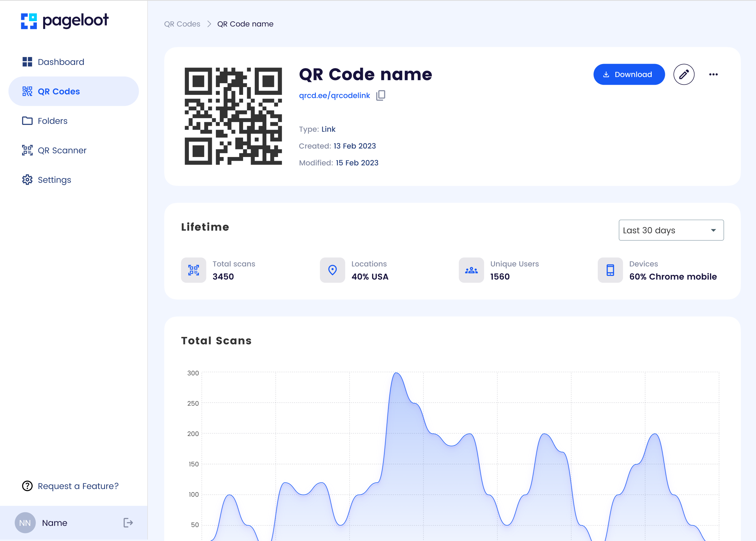
Task: Click the Total Scans chart heading
Action: click(217, 341)
